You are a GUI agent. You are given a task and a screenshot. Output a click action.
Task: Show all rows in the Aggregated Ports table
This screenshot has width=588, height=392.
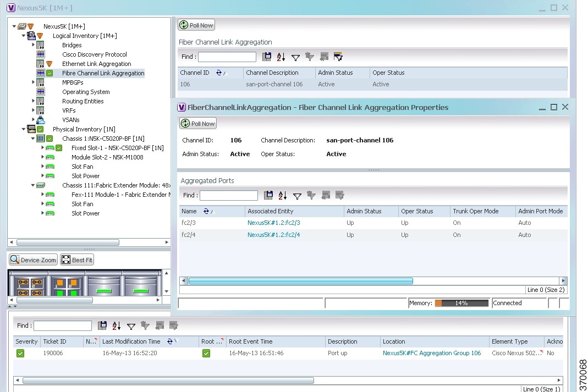(x=326, y=195)
